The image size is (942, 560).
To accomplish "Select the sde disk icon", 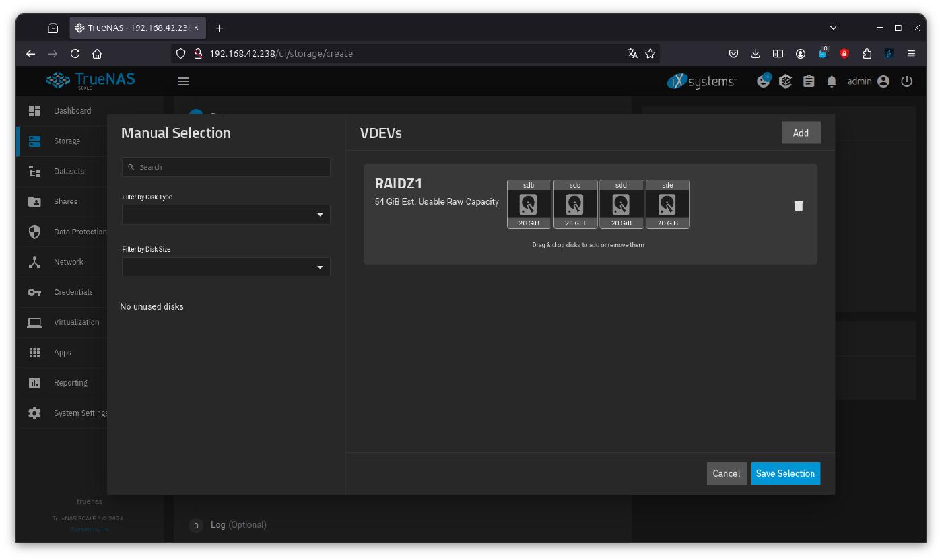I will [667, 204].
